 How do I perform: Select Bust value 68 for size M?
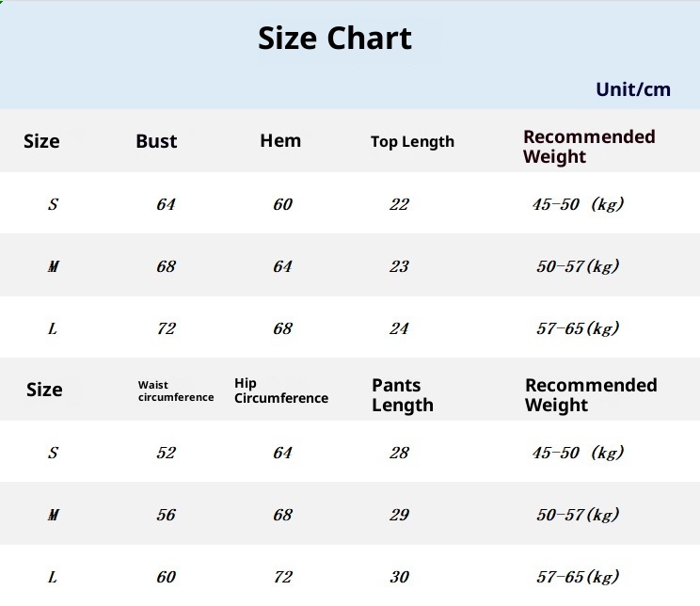[166, 266]
